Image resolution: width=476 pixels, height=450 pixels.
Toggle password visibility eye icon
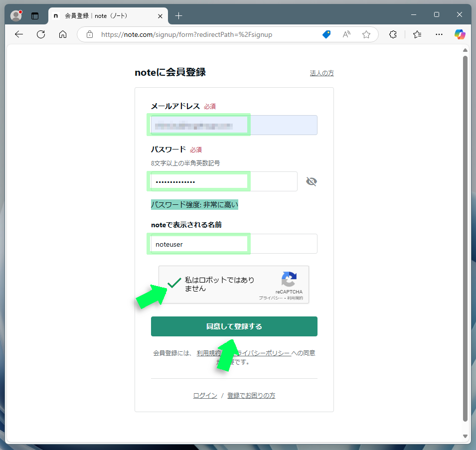[312, 181]
